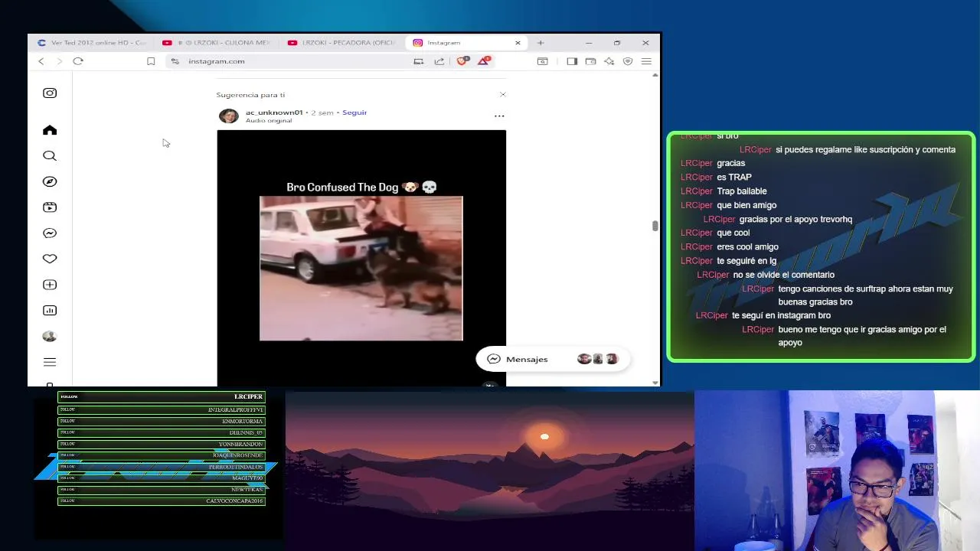
Task: Create a new post with plus icon
Action: tap(50, 285)
